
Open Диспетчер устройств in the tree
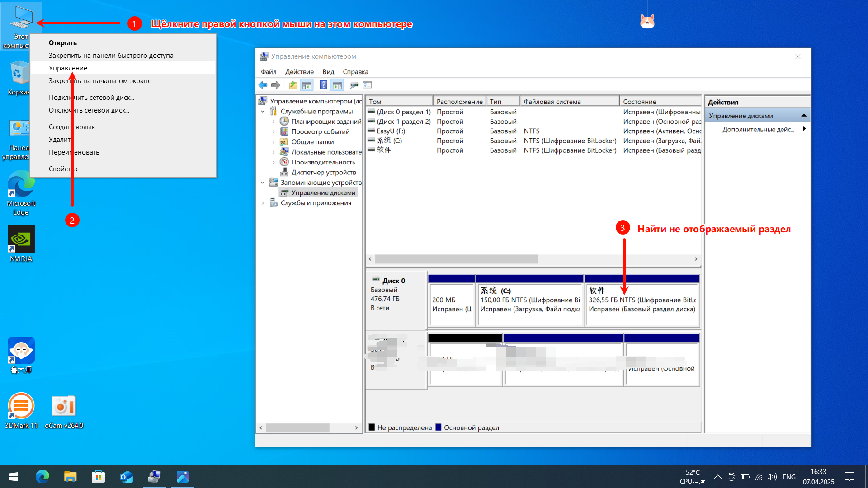[x=323, y=172]
